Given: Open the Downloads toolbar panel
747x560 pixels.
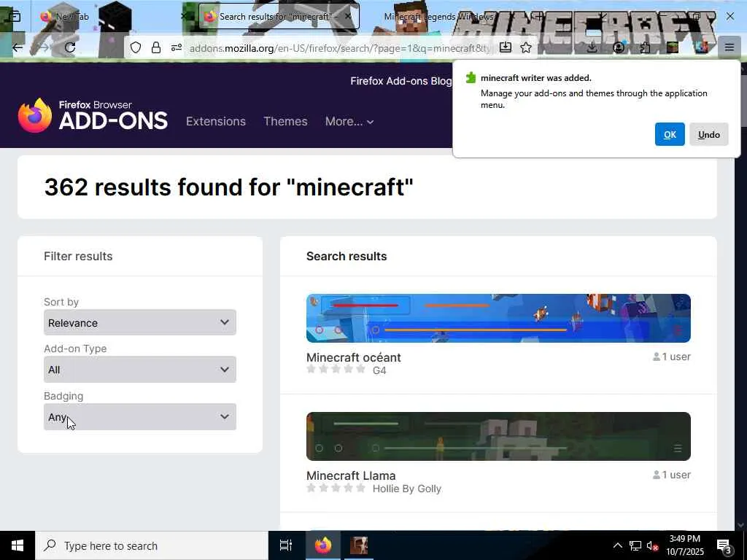Looking at the screenshot, I should 592,47.
